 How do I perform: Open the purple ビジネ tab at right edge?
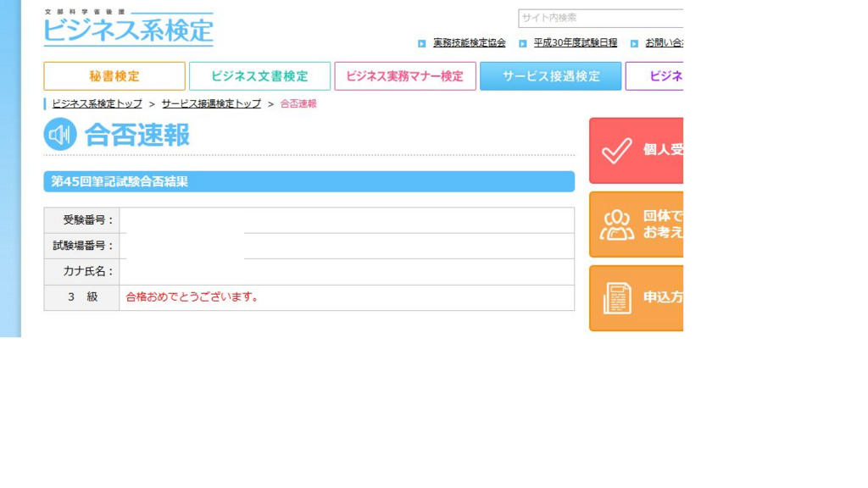tap(654, 76)
